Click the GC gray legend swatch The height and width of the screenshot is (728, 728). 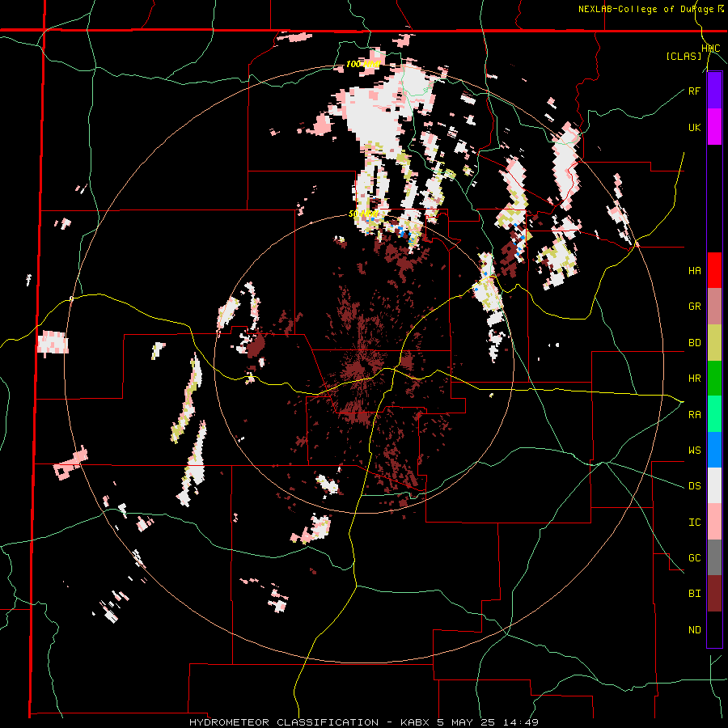pos(714,557)
